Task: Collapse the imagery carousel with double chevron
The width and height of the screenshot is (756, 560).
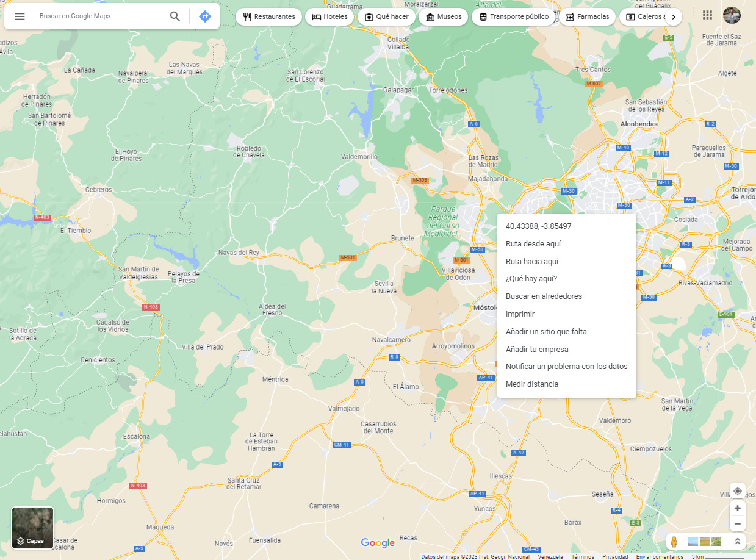Action: (737, 541)
